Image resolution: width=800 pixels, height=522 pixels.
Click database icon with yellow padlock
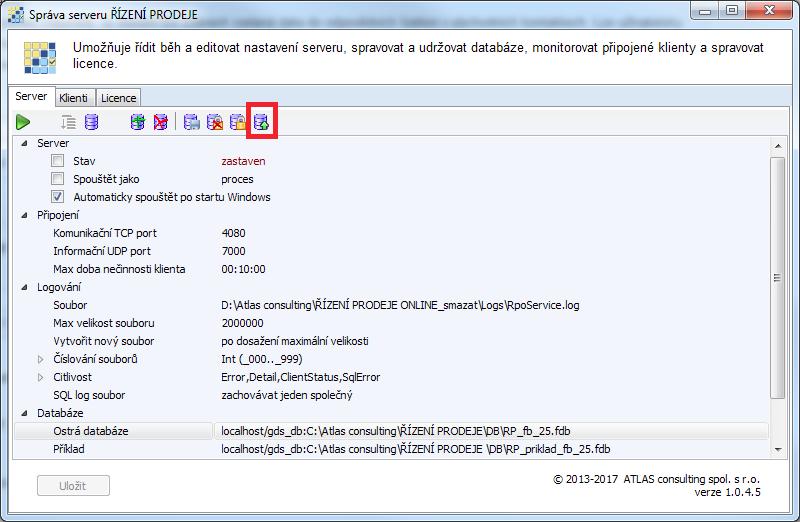[x=238, y=122]
